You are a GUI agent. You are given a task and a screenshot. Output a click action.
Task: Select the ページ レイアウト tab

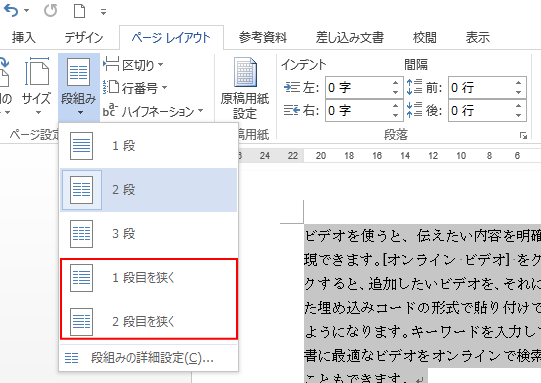pyautogui.click(x=171, y=37)
